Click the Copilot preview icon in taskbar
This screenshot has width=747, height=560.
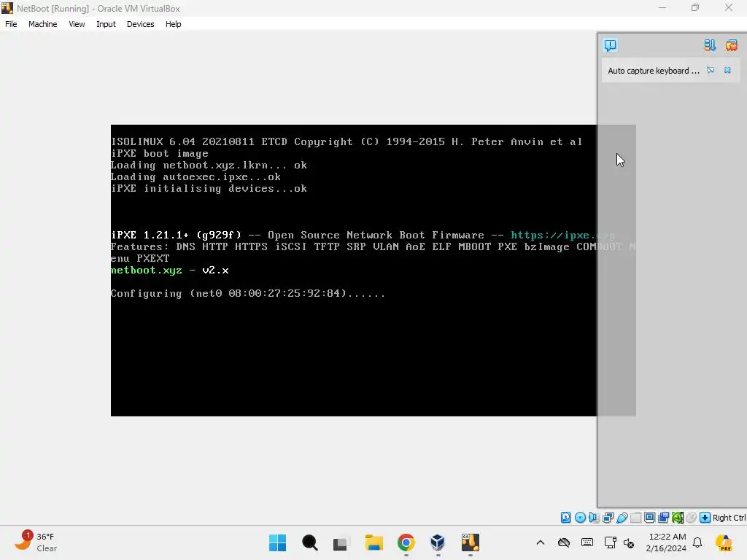(724, 542)
